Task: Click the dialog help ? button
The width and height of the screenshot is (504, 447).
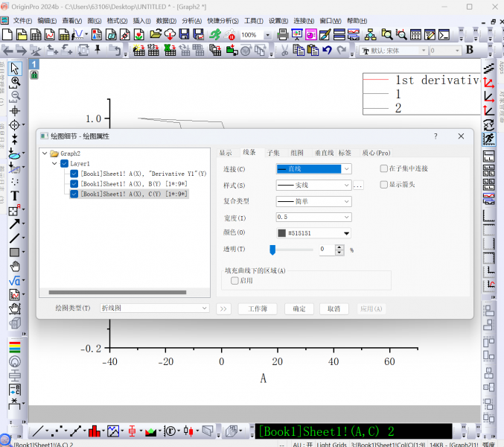Action: point(436,136)
